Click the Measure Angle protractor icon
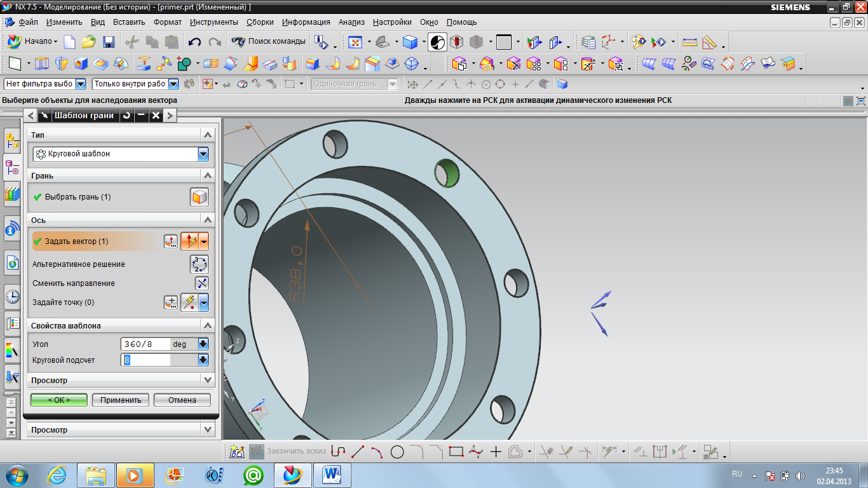This screenshot has height=488, width=868. point(709,42)
